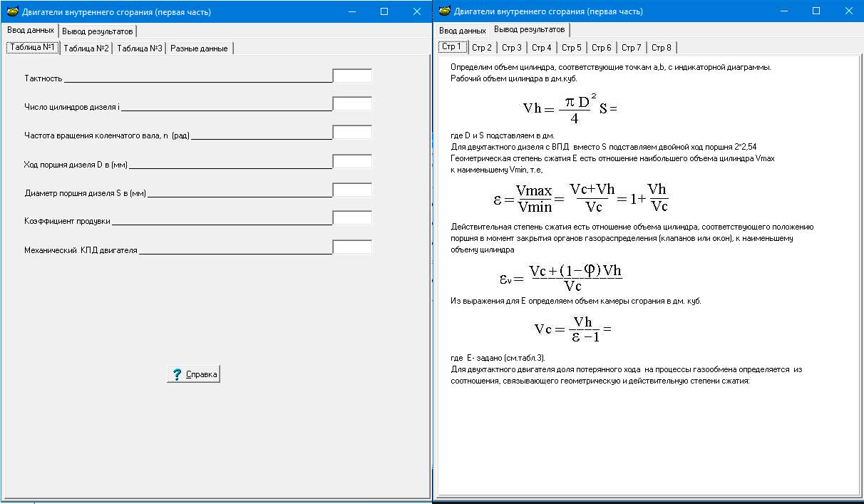Maximize the left window

pos(384,11)
